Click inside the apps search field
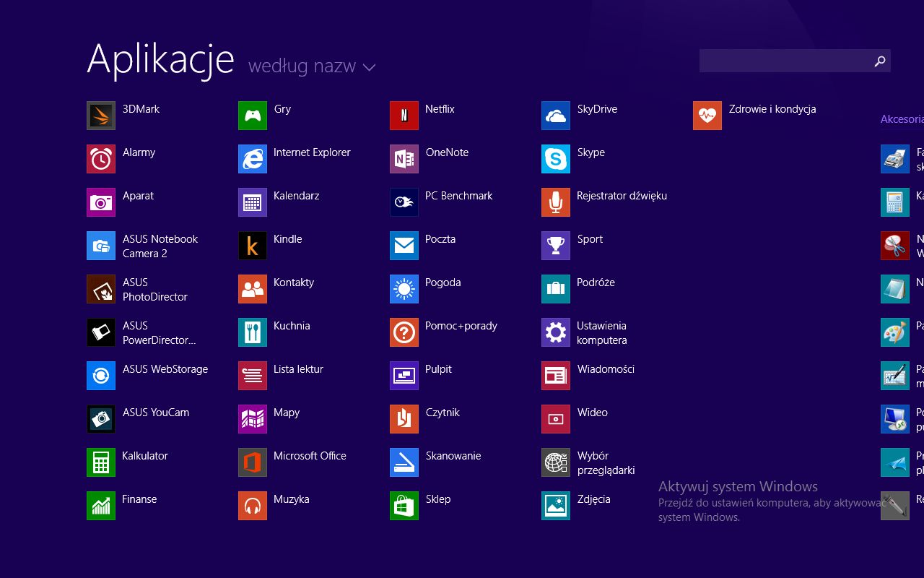Screen dimensions: 924x578 pos(784,61)
